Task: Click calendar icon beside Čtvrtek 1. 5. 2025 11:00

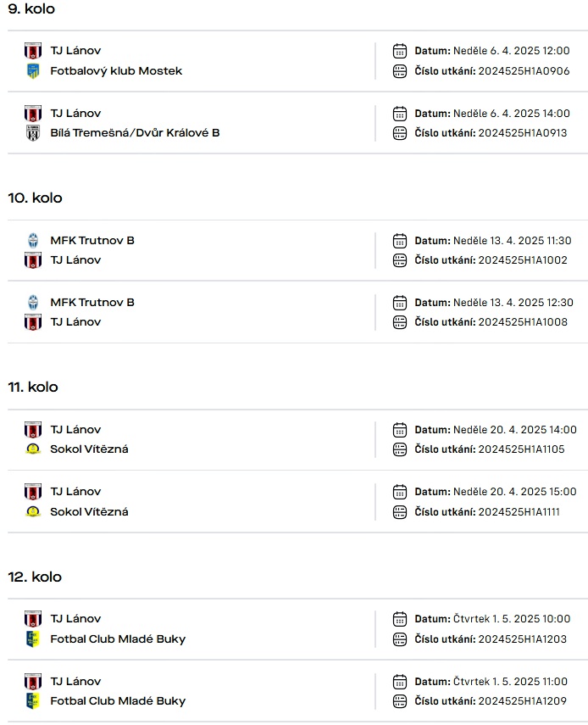Action: 400,682
